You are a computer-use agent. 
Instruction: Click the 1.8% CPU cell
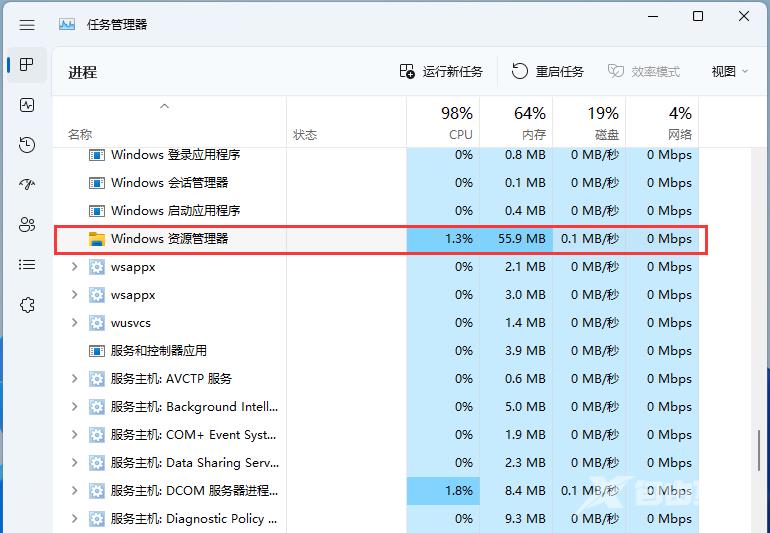click(443, 491)
